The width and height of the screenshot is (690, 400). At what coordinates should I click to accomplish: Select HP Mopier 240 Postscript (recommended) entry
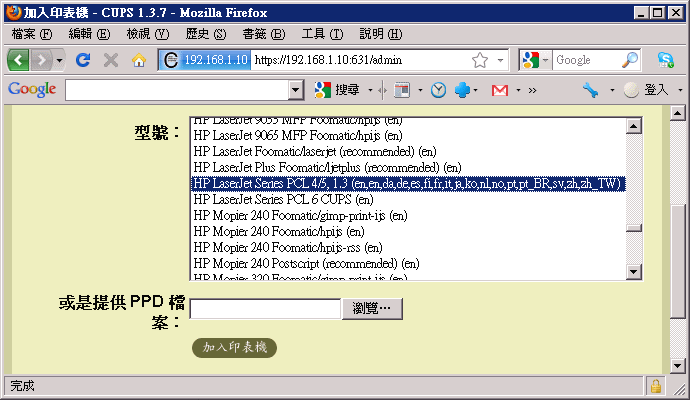pos(408,264)
